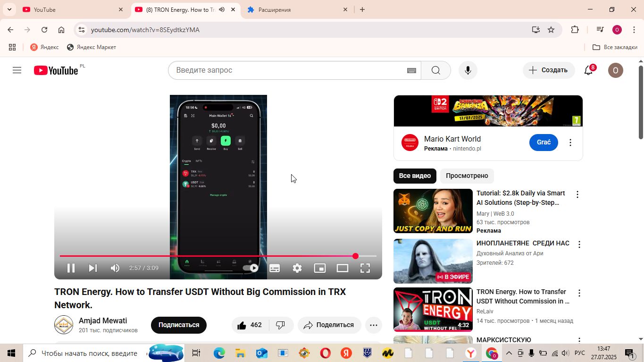Open the Mario Kart World ad banner
Viewport: 644px width, 362px height.
pos(488,111)
